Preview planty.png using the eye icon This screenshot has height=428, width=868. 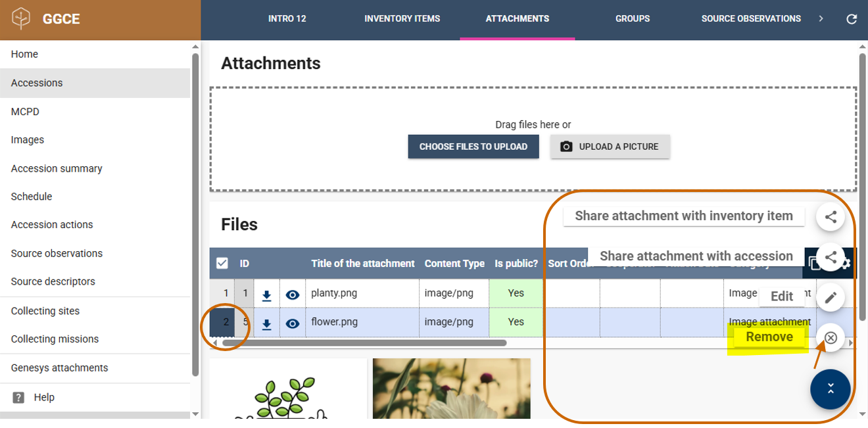coord(293,295)
